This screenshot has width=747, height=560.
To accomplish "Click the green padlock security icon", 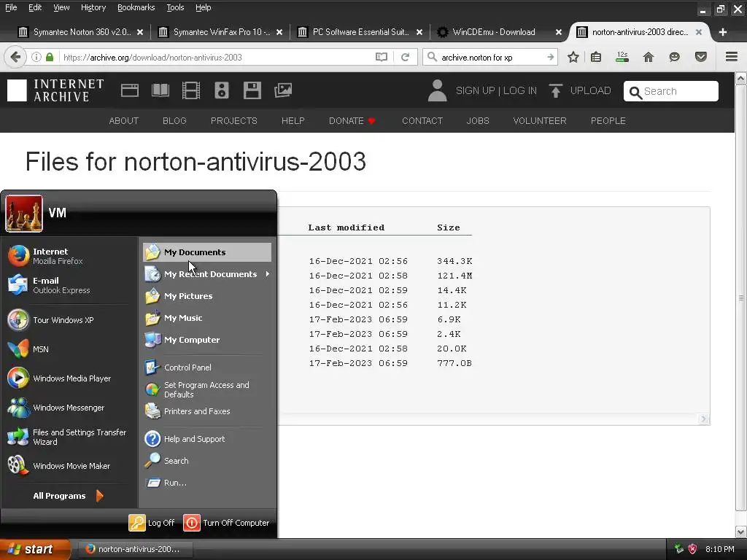I will pos(50,57).
